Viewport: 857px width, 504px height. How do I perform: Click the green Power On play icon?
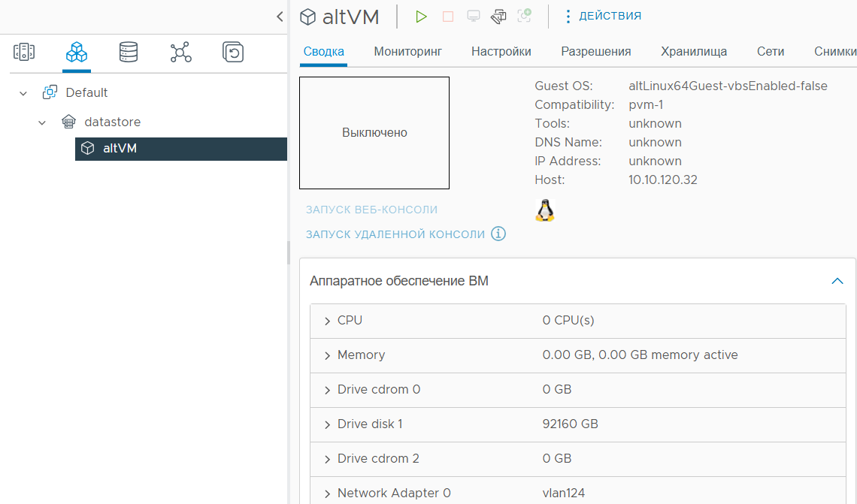[x=421, y=17]
